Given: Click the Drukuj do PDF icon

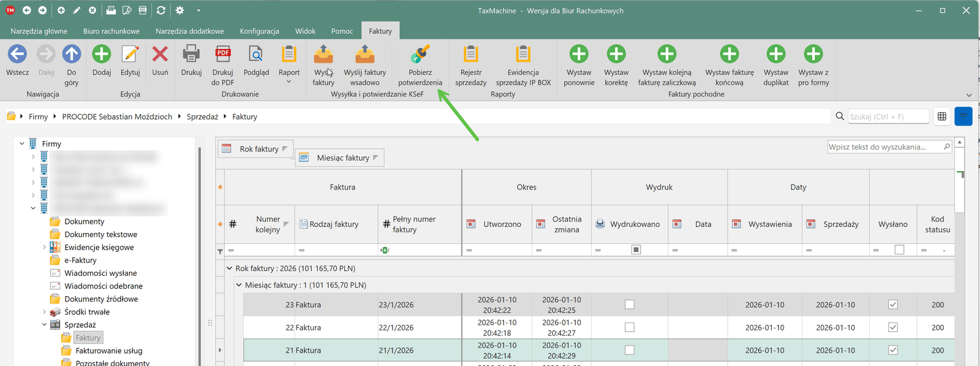Looking at the screenshot, I should point(223,55).
